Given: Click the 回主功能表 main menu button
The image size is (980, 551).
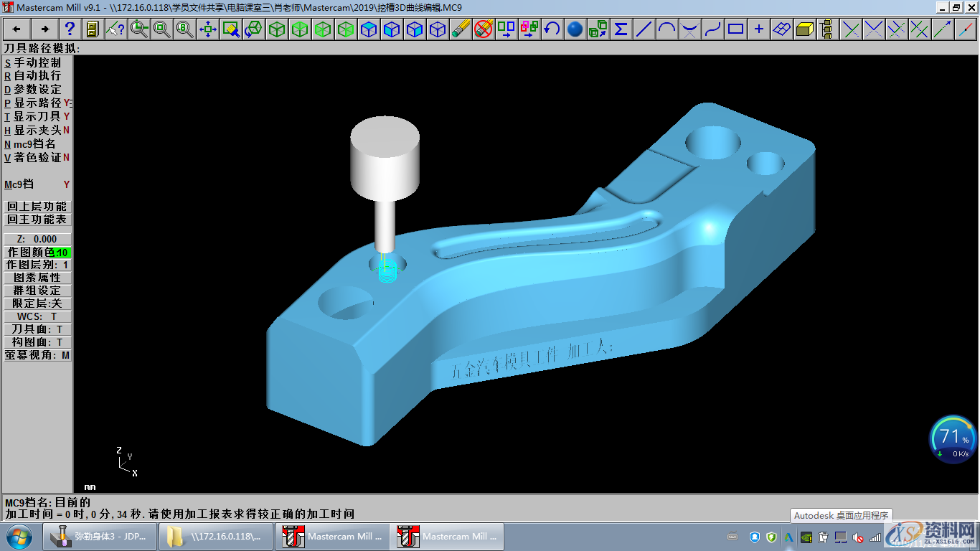Looking at the screenshot, I should click(x=37, y=220).
